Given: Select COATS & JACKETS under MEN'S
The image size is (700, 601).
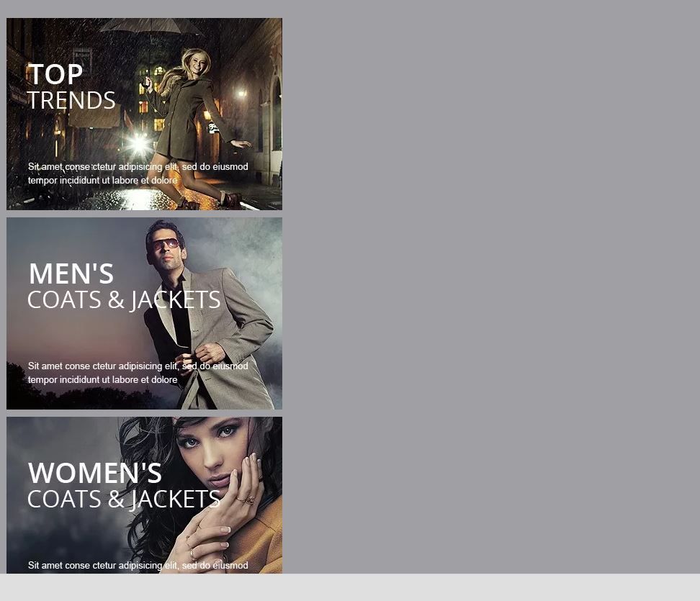Looking at the screenshot, I should coord(123,299).
